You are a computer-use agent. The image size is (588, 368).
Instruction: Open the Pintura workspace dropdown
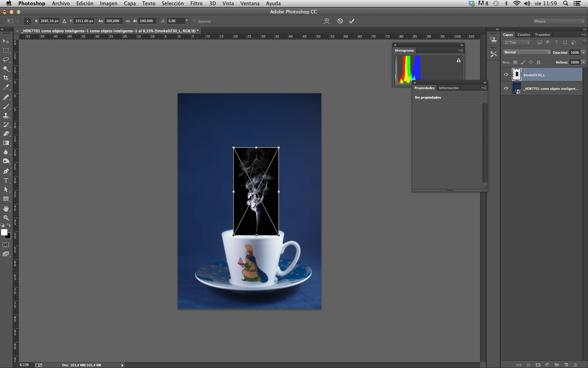(559, 21)
